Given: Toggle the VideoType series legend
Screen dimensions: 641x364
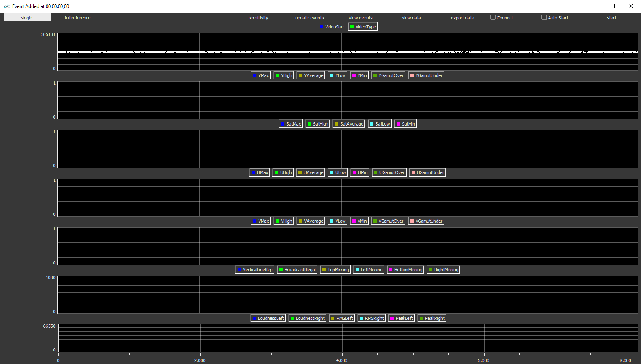Looking at the screenshot, I should tap(363, 27).
